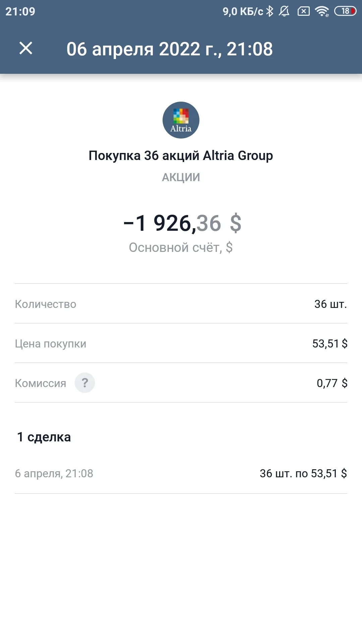Open the 6 апреля 21:08 deal entry

(x=181, y=473)
